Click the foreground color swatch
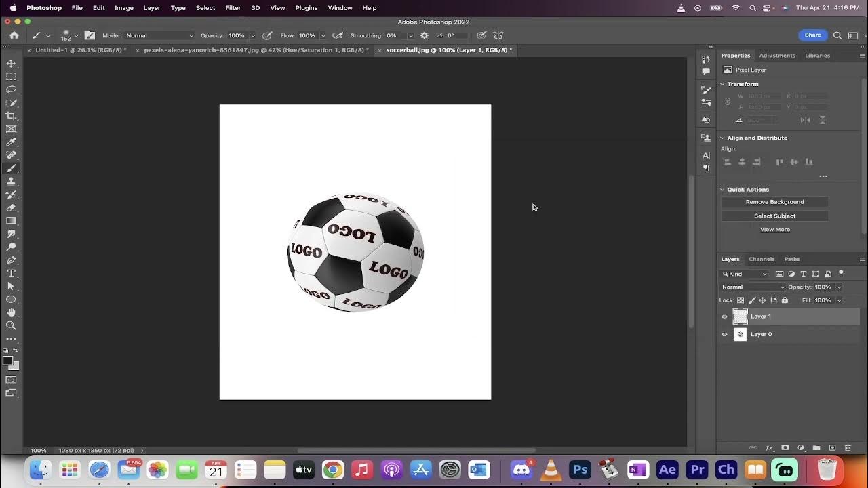The height and width of the screenshot is (488, 868). 7,361
